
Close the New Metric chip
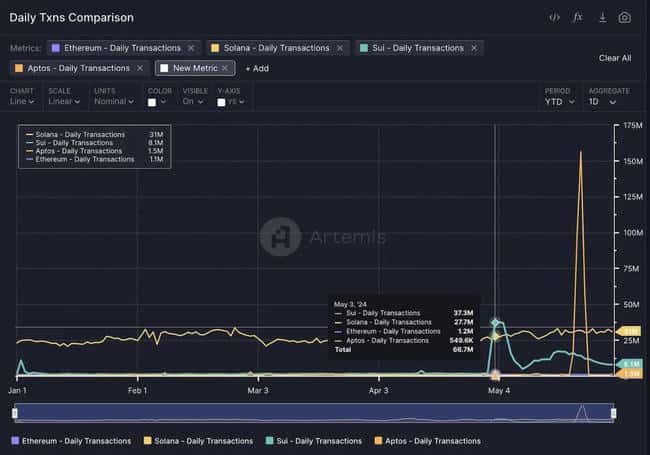pos(226,68)
